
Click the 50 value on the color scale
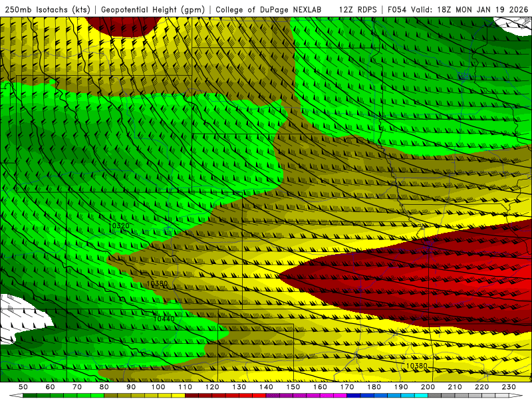click(x=23, y=387)
